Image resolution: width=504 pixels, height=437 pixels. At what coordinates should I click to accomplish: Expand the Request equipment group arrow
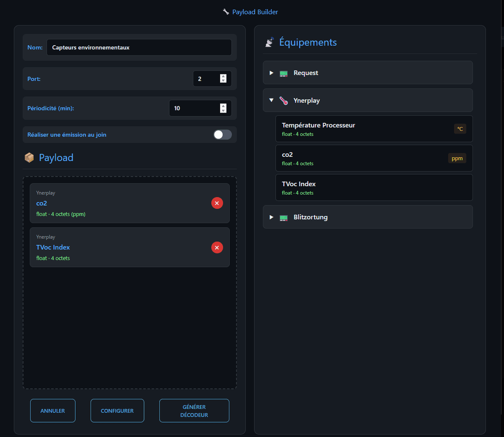click(271, 73)
